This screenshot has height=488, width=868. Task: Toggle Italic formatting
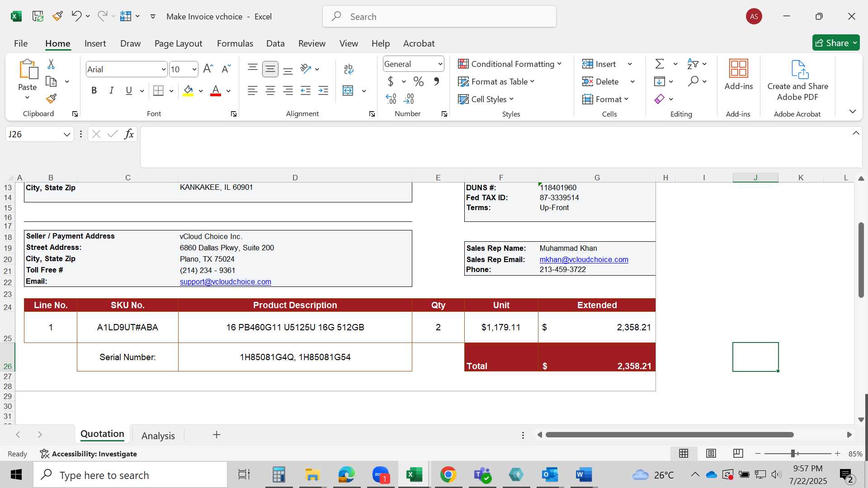click(x=111, y=90)
